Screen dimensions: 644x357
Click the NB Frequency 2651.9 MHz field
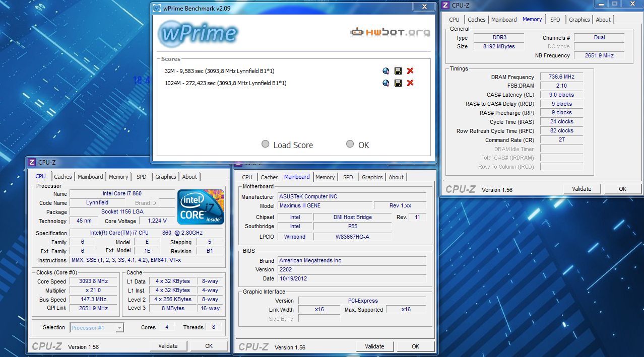pyautogui.click(x=599, y=55)
